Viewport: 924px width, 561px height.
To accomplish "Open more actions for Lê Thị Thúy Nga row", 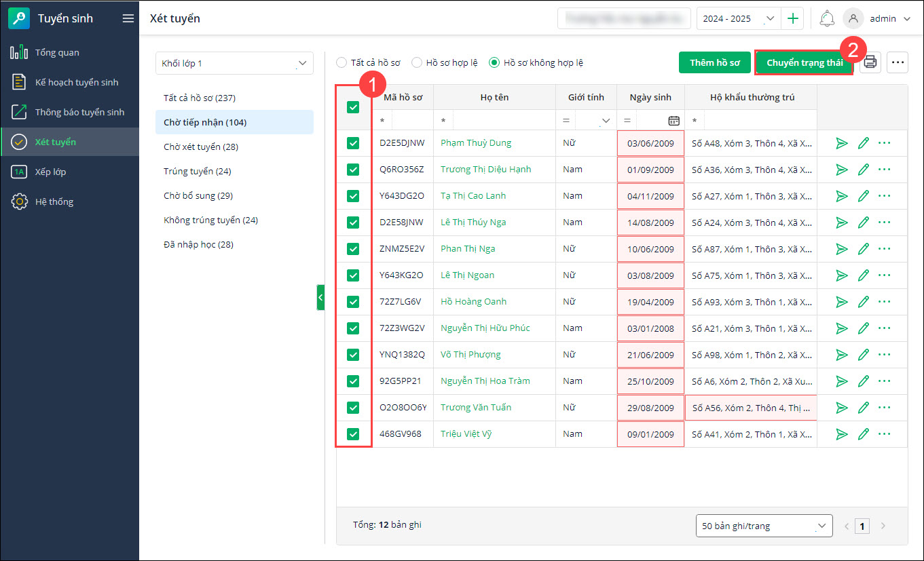I will coord(884,223).
